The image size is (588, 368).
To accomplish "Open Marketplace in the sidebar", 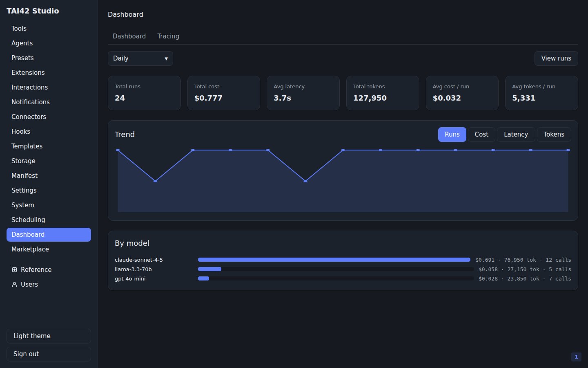I will tap(49, 249).
